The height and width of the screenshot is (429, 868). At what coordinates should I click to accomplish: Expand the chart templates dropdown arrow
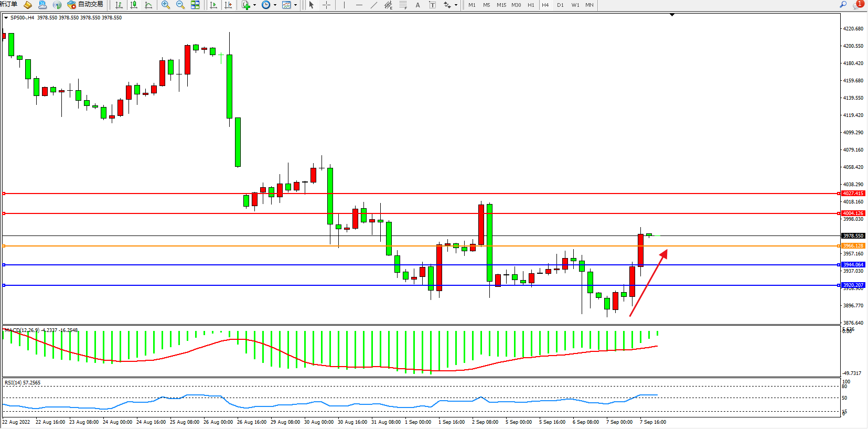(x=295, y=5)
